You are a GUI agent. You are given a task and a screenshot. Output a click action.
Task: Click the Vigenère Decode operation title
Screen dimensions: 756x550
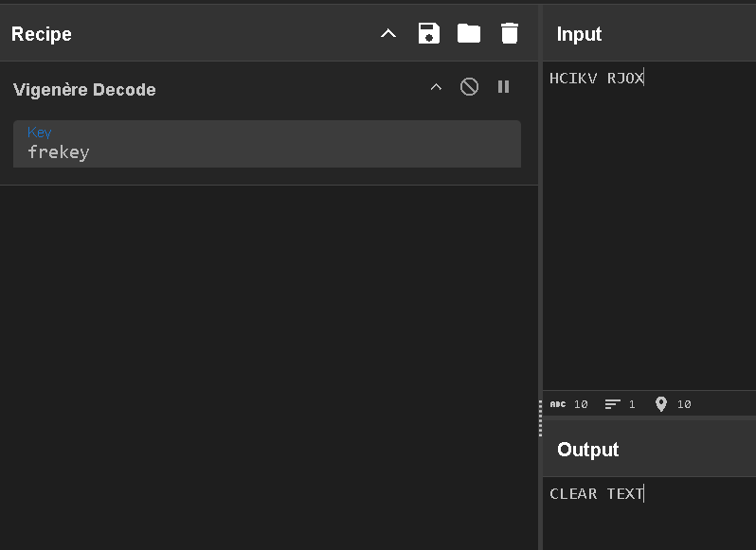point(84,90)
